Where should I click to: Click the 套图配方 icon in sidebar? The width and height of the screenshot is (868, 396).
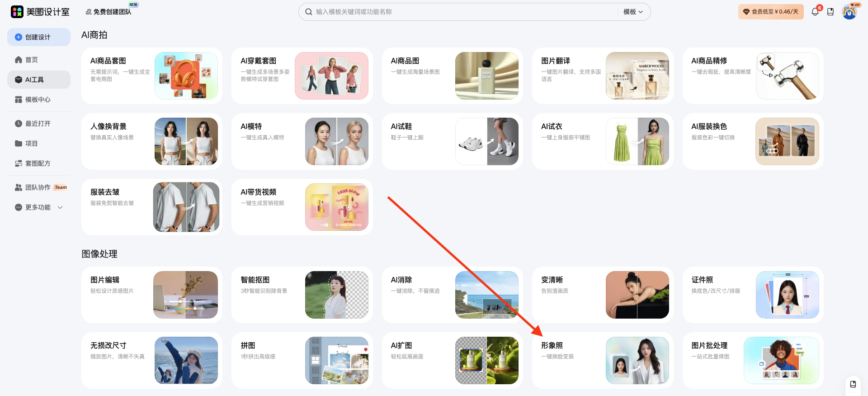(19, 163)
